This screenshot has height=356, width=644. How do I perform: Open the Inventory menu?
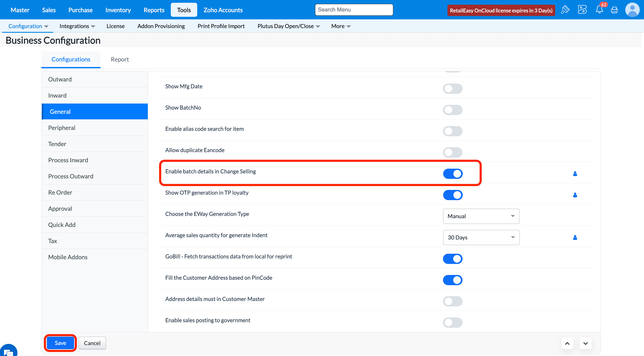[118, 10]
